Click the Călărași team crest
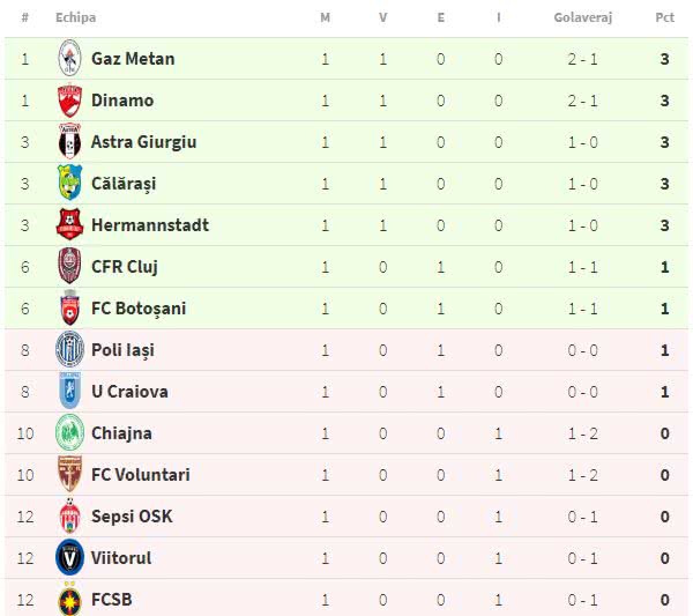 [70, 183]
